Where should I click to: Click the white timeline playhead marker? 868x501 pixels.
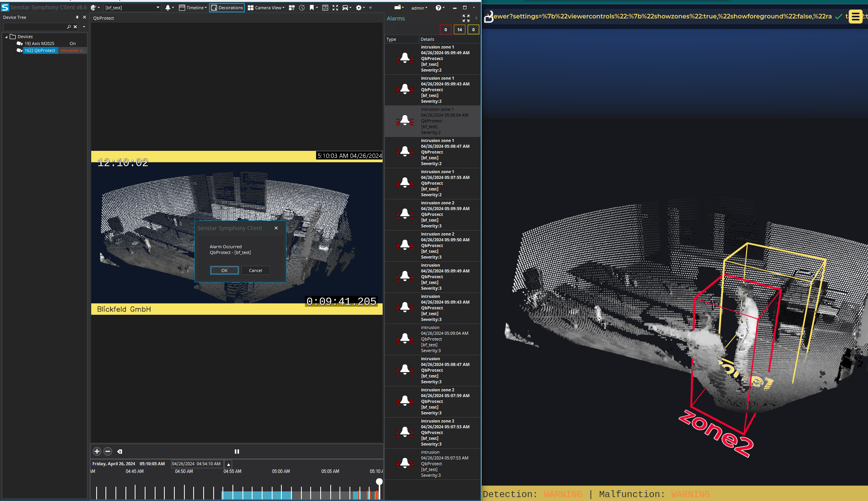[x=379, y=482]
